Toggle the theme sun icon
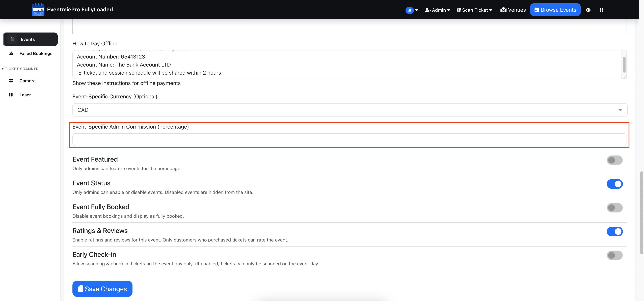644x301 pixels. click(588, 10)
